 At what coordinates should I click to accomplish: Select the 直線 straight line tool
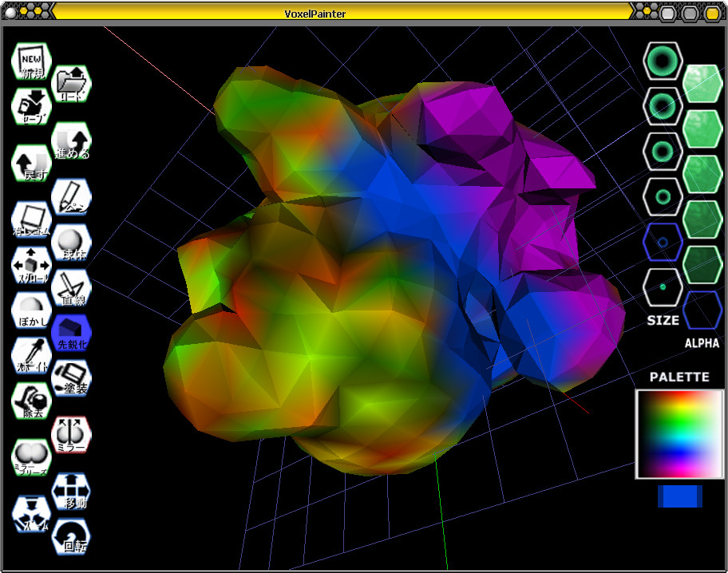tap(72, 288)
